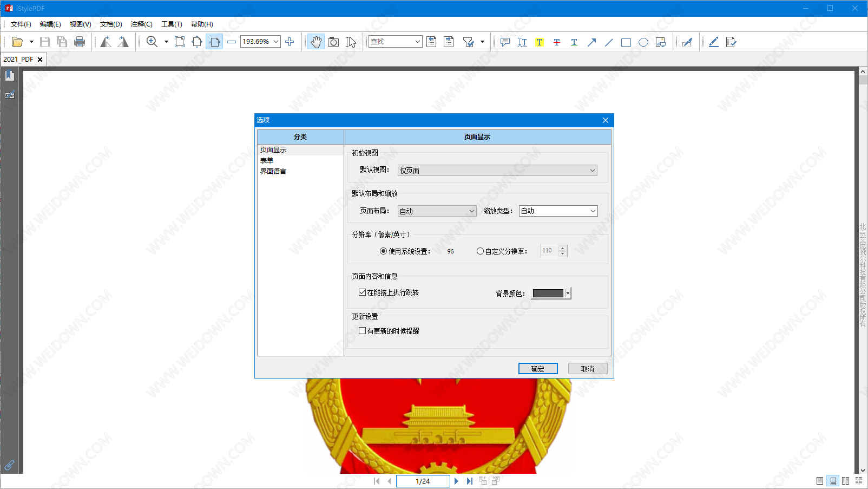The width and height of the screenshot is (868, 489).
Task: Open the bookmarks panel in sidebar
Action: 10,75
